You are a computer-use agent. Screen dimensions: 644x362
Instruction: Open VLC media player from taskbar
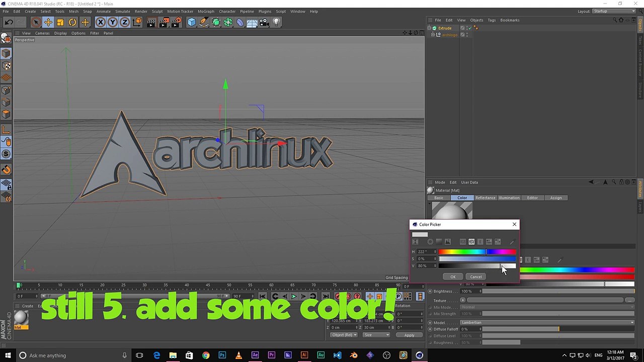(238, 355)
